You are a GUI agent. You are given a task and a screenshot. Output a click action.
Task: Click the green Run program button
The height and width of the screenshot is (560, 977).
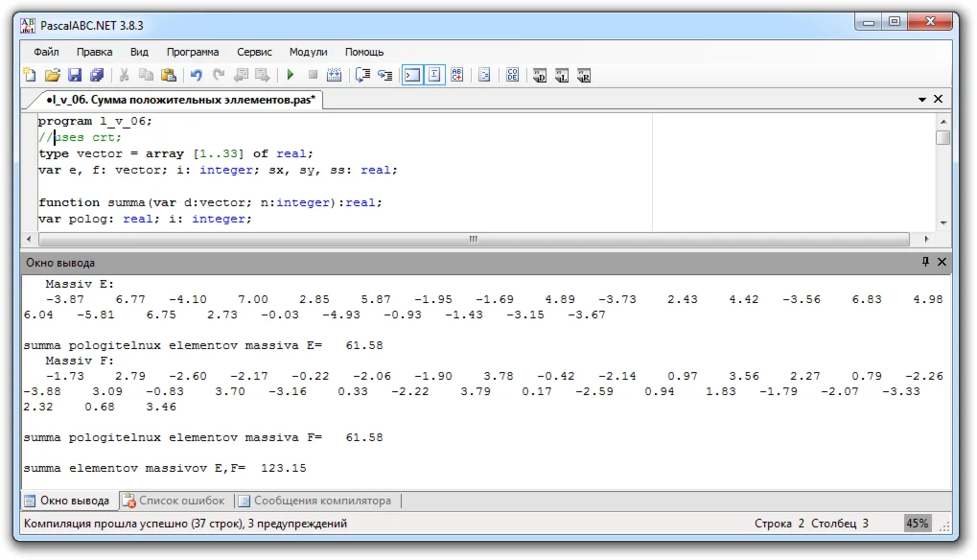290,75
